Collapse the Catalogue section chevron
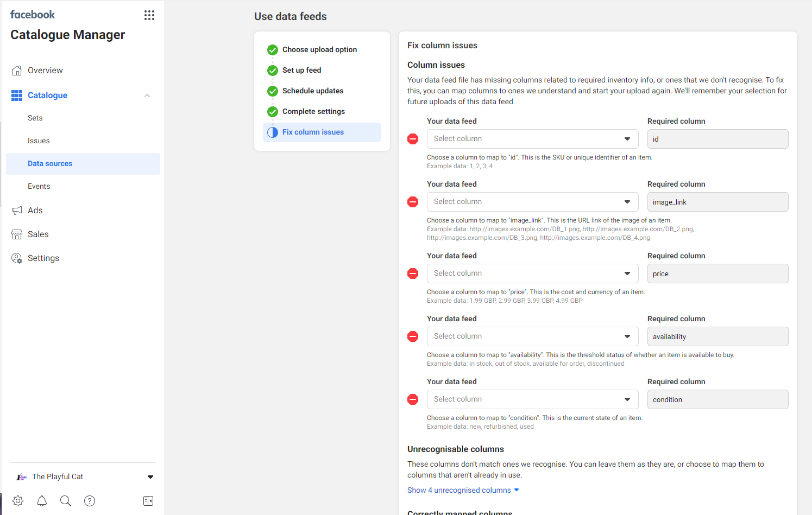Viewport: 812px width, 515px height. pyautogui.click(x=147, y=96)
